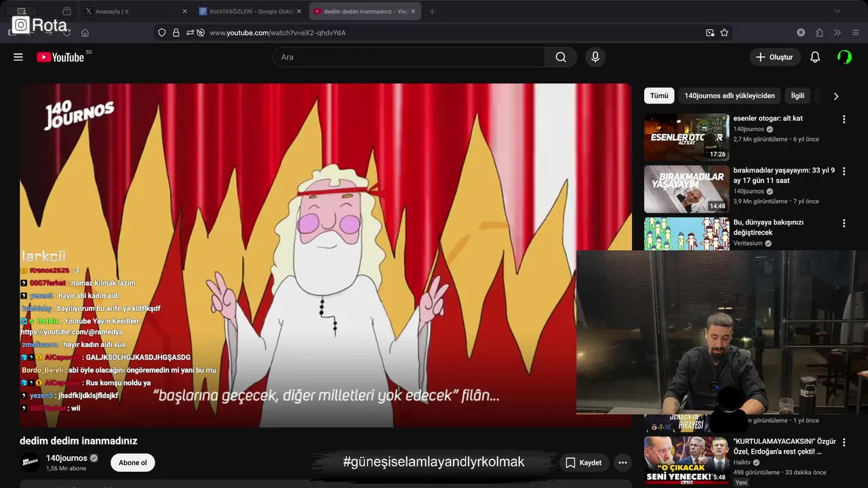
Task: Click the Veritasium channel name
Action: 749,243
